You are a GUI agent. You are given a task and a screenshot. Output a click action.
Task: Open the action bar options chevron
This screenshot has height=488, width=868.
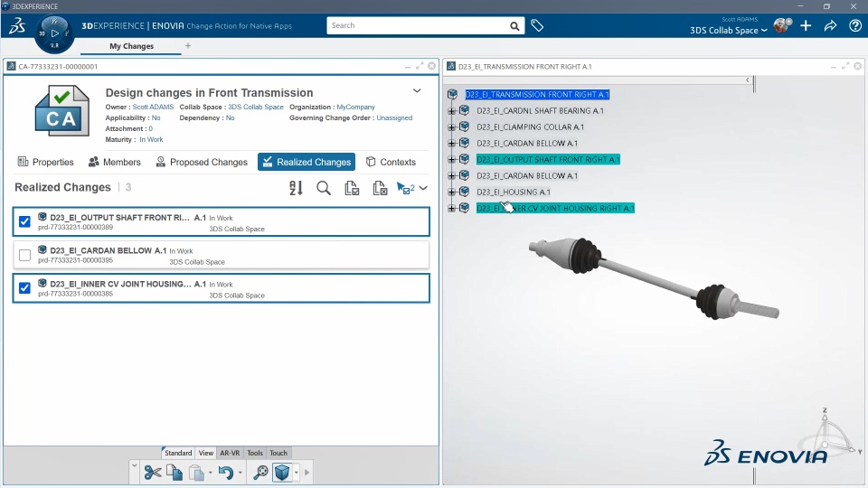pyautogui.click(x=134, y=466)
